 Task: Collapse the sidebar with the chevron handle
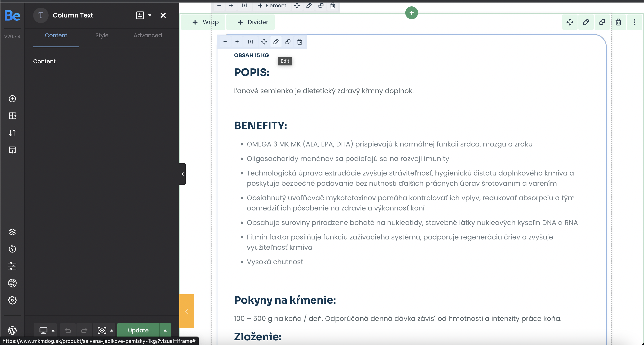pyautogui.click(x=183, y=174)
